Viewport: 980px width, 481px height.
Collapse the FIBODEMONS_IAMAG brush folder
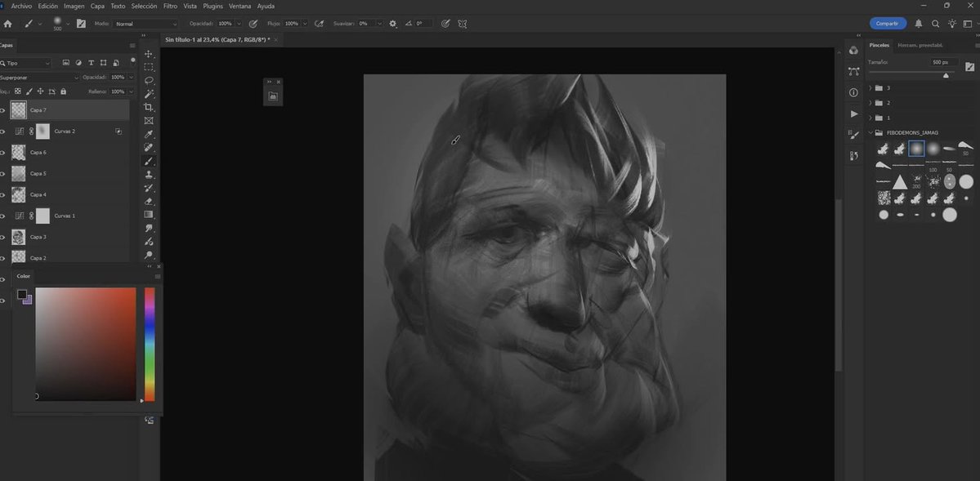pos(870,132)
